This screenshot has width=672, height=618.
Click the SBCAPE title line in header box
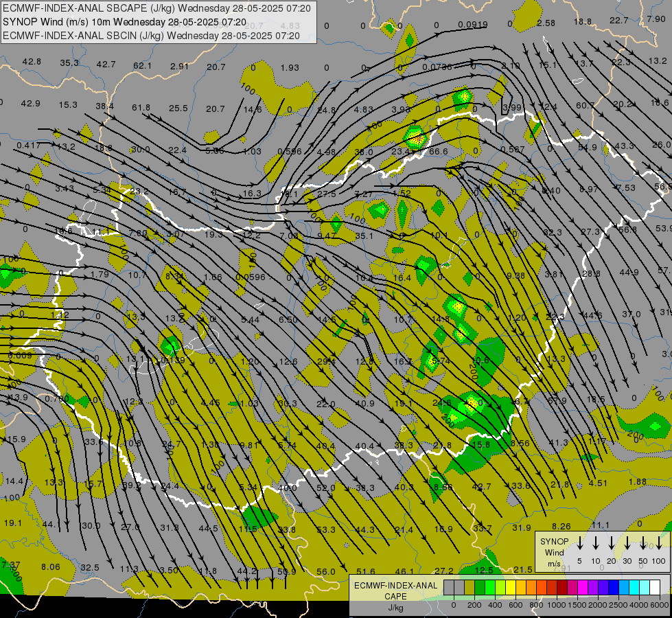click(x=157, y=8)
